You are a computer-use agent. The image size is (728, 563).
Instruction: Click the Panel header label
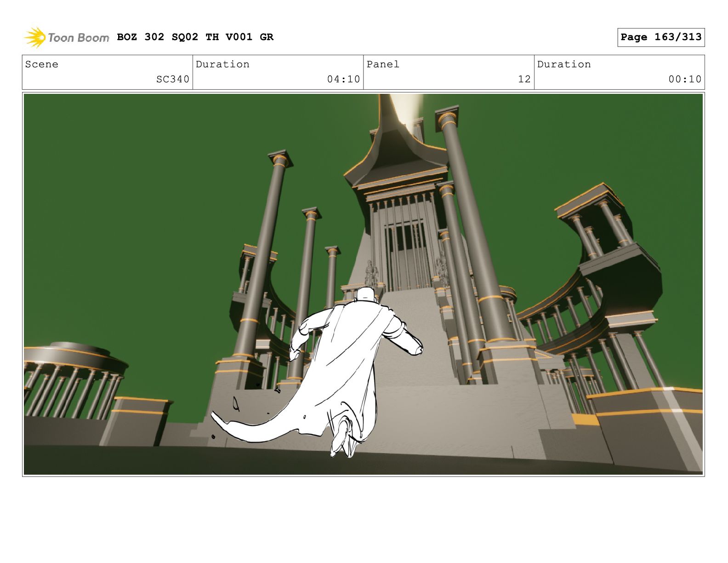click(x=383, y=64)
